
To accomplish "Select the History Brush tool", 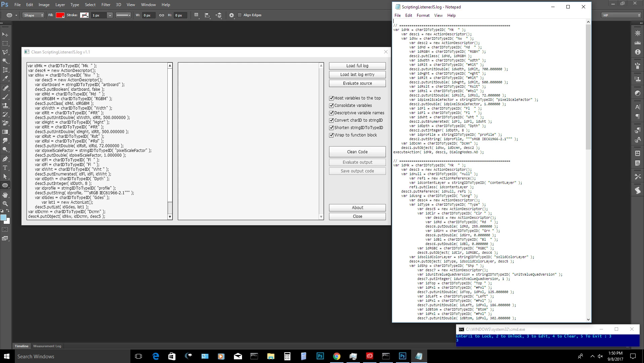I will point(5,114).
